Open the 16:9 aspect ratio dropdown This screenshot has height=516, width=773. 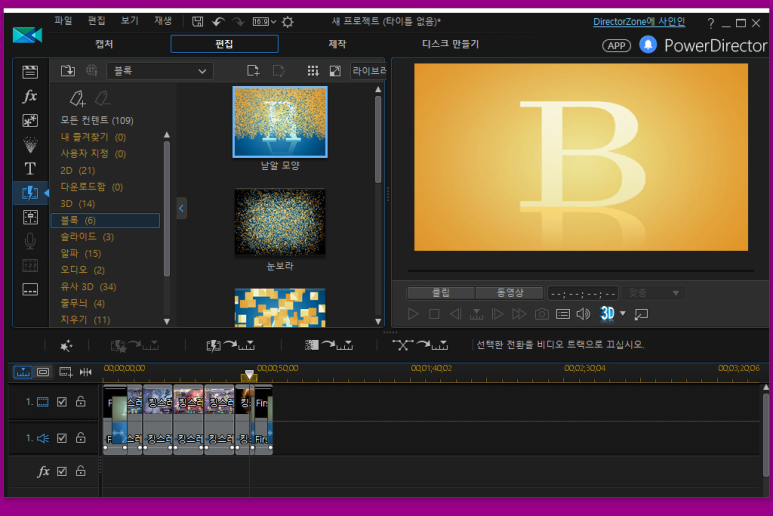pyautogui.click(x=264, y=22)
